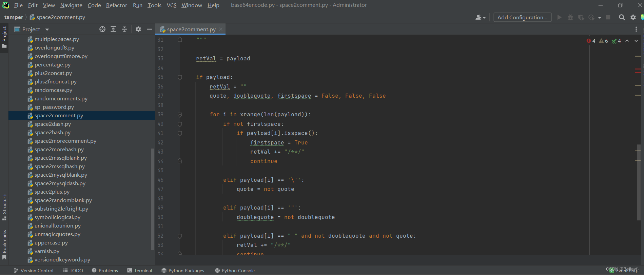Click the Debug bug icon
The image size is (644, 275).
[570, 17]
